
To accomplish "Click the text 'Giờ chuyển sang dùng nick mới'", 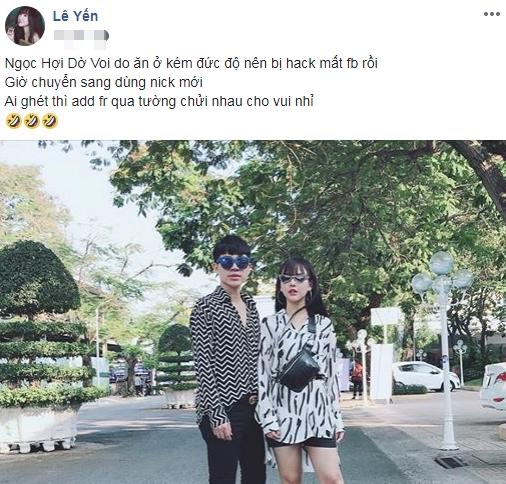I will point(104,82).
